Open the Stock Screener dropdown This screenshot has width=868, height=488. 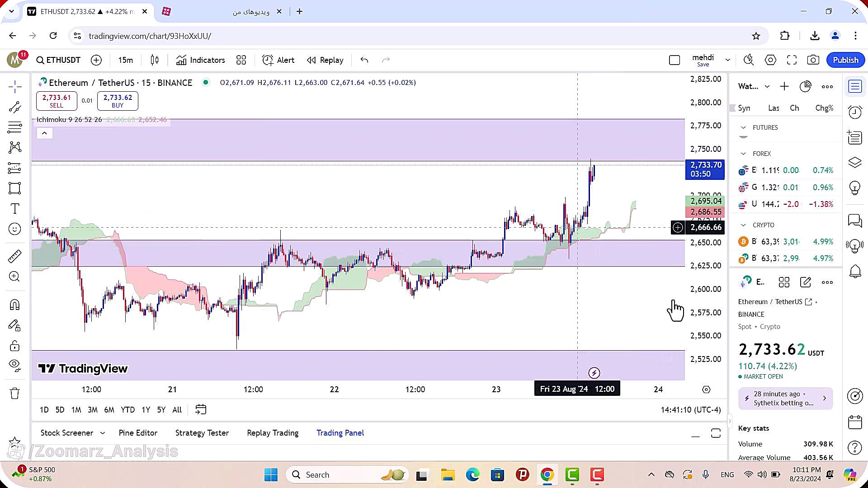pos(72,433)
